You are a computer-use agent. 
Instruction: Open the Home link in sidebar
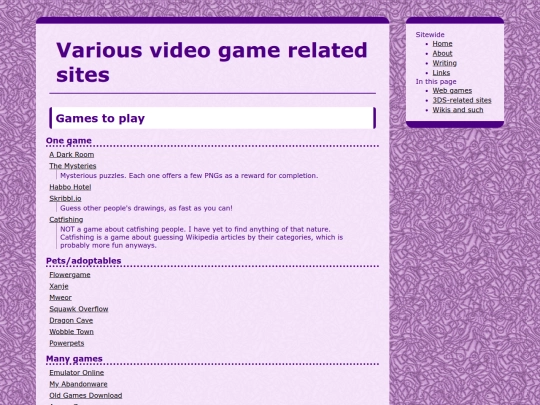[x=442, y=44]
